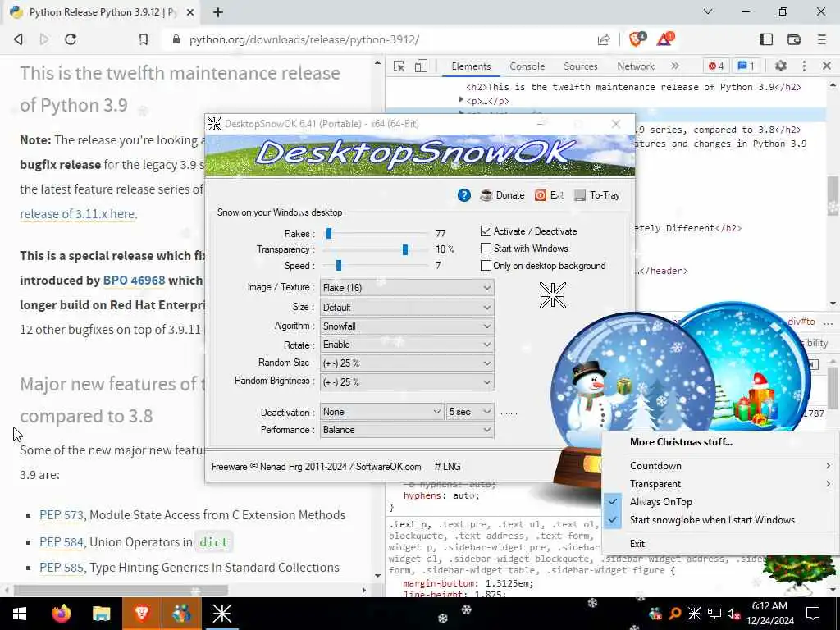Switch to the Network tab
The image size is (840, 630).
[x=636, y=66]
